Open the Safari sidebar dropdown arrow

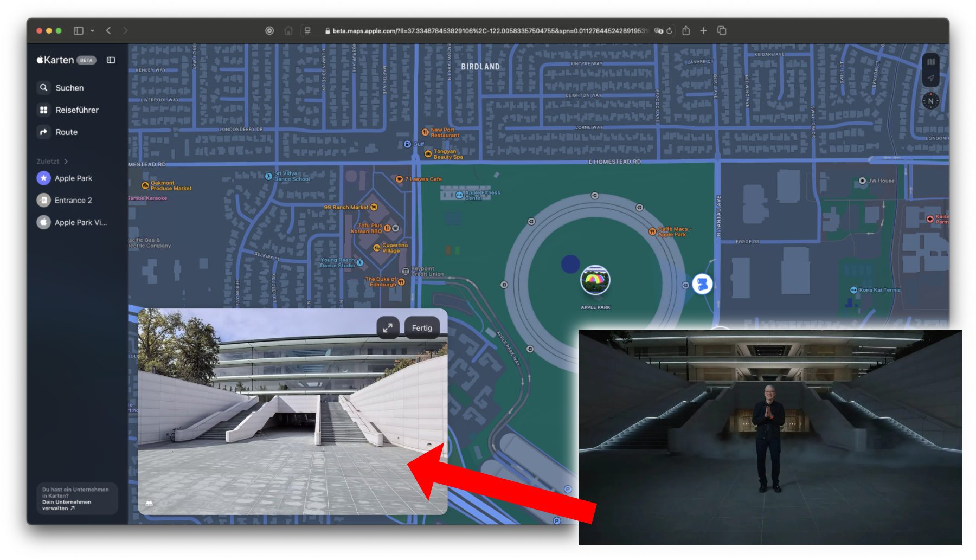[x=92, y=31]
